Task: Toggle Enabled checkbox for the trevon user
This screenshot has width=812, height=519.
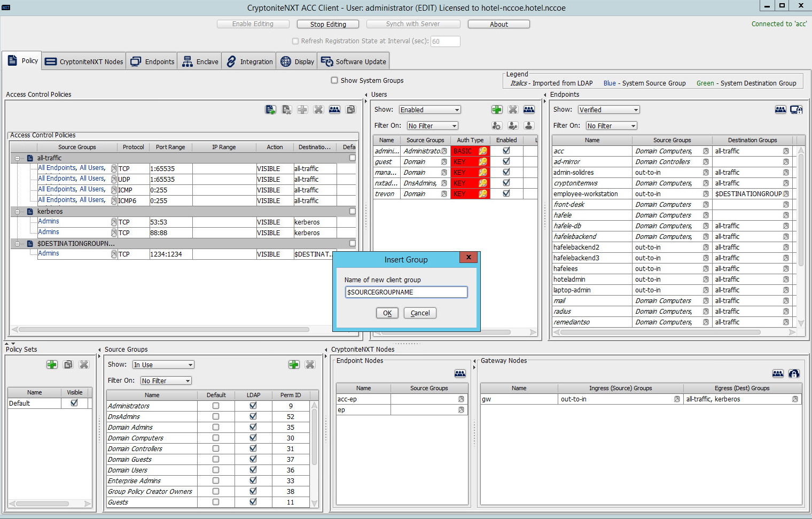Action: click(506, 193)
